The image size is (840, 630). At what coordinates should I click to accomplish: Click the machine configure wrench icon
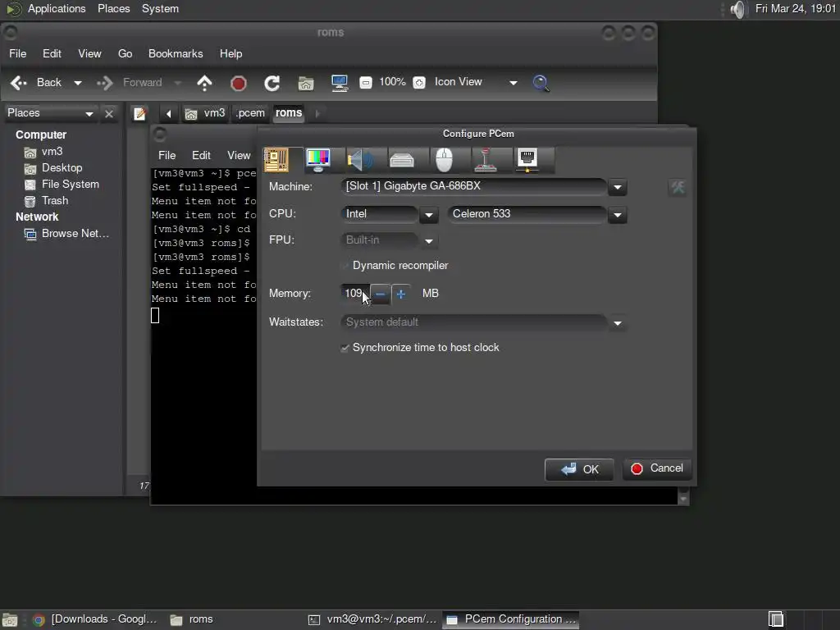pos(678,188)
